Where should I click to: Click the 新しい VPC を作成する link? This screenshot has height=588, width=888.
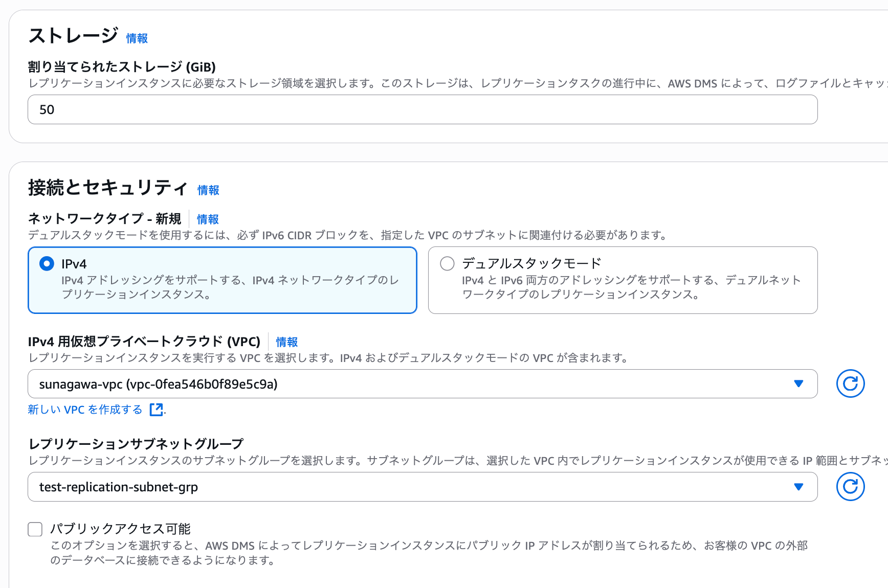[85, 410]
